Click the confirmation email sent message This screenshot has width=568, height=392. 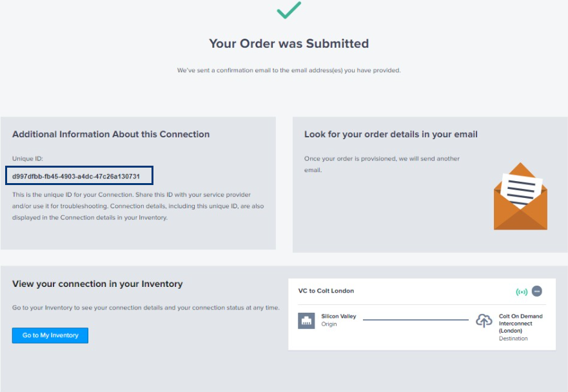pyautogui.click(x=289, y=70)
